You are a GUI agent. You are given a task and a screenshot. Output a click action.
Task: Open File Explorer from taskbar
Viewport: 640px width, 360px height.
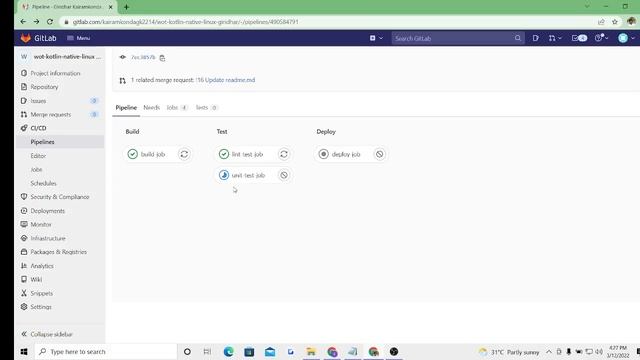(311, 351)
